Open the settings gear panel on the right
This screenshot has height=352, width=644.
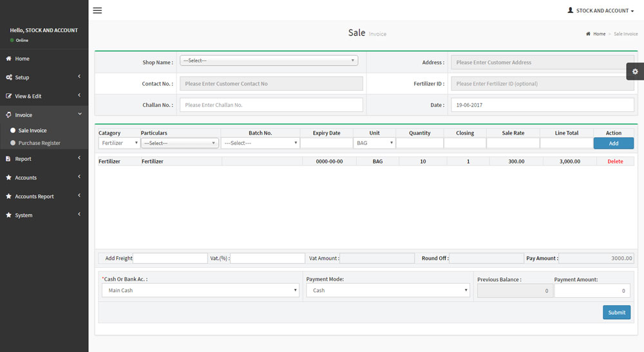click(x=635, y=71)
